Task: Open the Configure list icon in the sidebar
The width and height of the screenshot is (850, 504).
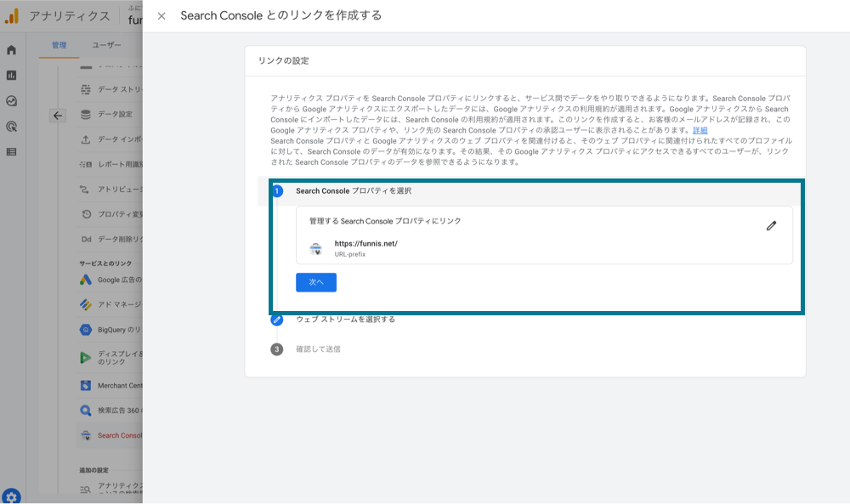Action: [11, 152]
